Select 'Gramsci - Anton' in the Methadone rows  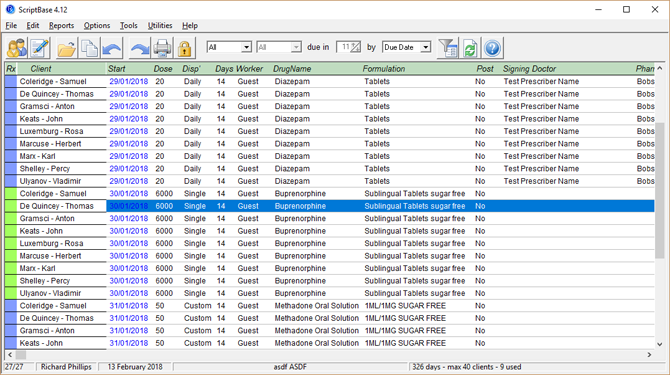(47, 331)
